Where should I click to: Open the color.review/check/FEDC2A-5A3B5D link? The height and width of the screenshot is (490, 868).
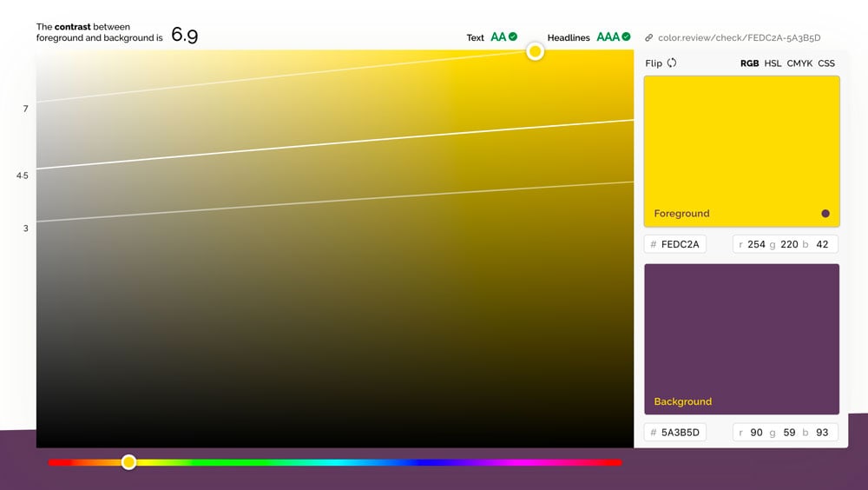739,38
